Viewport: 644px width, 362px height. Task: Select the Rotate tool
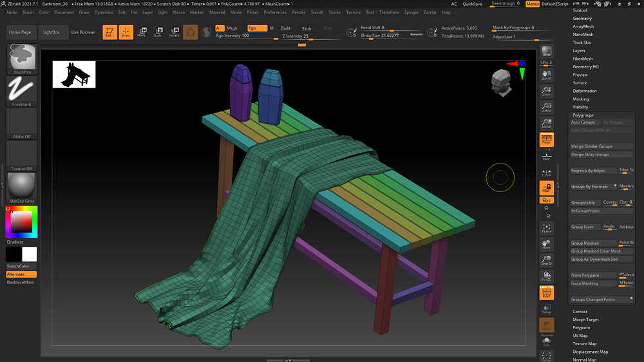click(x=175, y=32)
